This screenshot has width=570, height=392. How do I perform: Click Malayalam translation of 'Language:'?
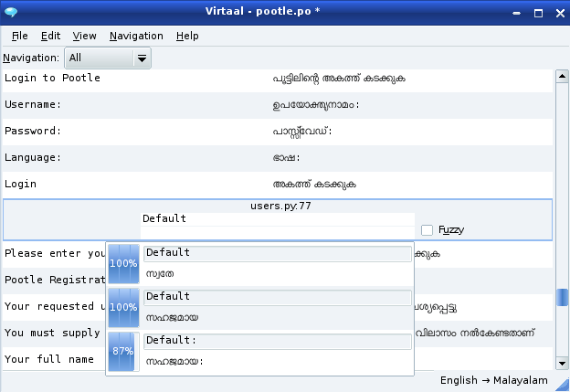(x=286, y=158)
